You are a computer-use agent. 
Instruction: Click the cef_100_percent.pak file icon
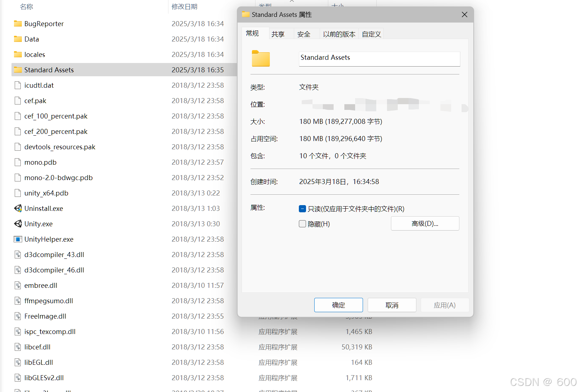pyautogui.click(x=18, y=116)
